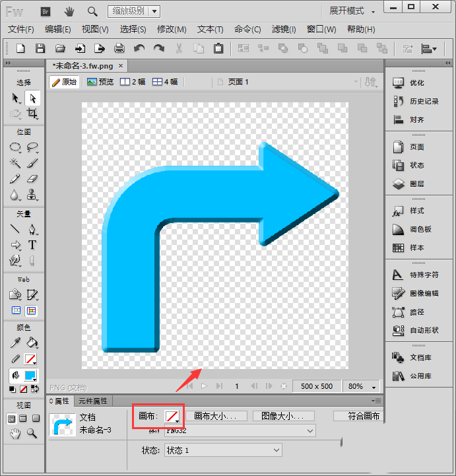Switch to full screen mode
The width and height of the screenshot is (456, 476).
click(36, 419)
